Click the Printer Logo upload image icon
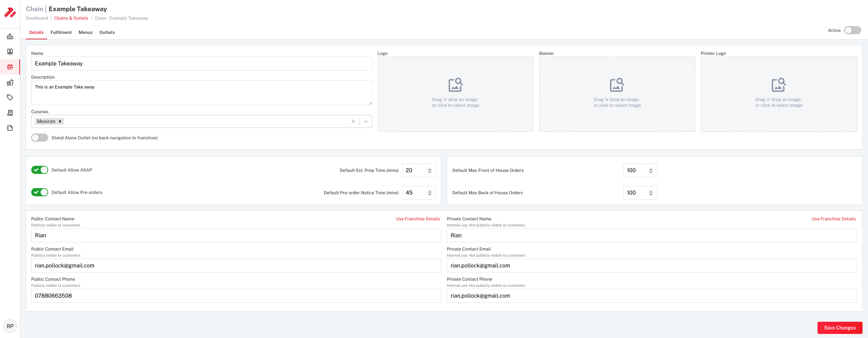 (778, 85)
